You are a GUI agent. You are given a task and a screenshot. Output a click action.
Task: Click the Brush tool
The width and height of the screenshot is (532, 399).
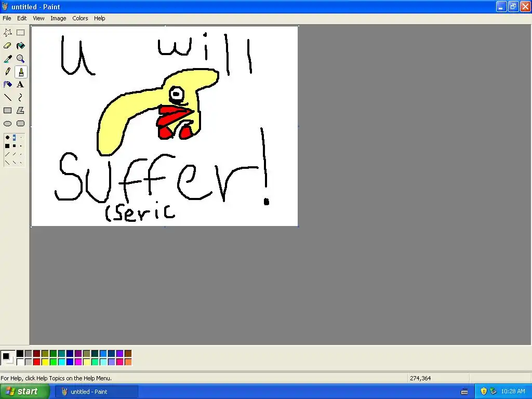click(x=21, y=72)
